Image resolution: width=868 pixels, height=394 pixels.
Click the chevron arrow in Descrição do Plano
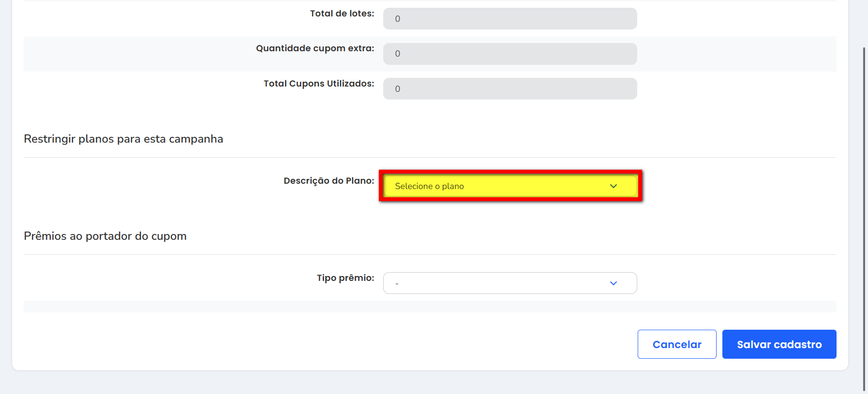pyautogui.click(x=613, y=186)
